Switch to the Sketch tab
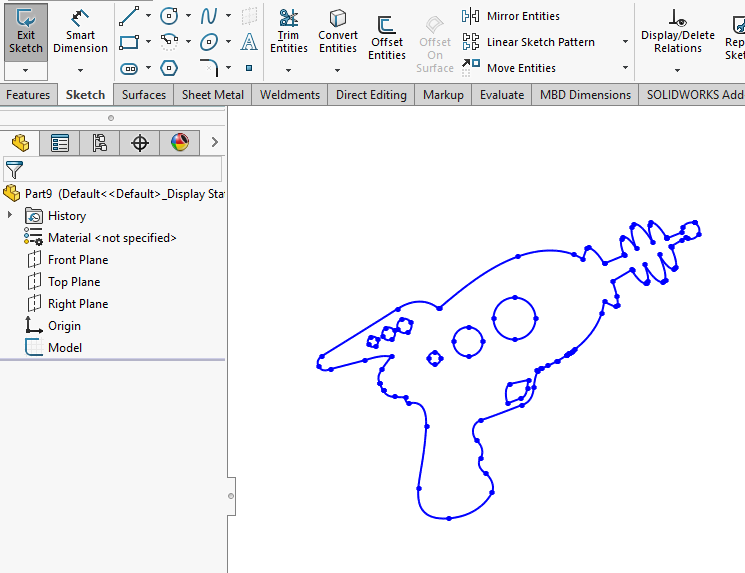 point(86,95)
